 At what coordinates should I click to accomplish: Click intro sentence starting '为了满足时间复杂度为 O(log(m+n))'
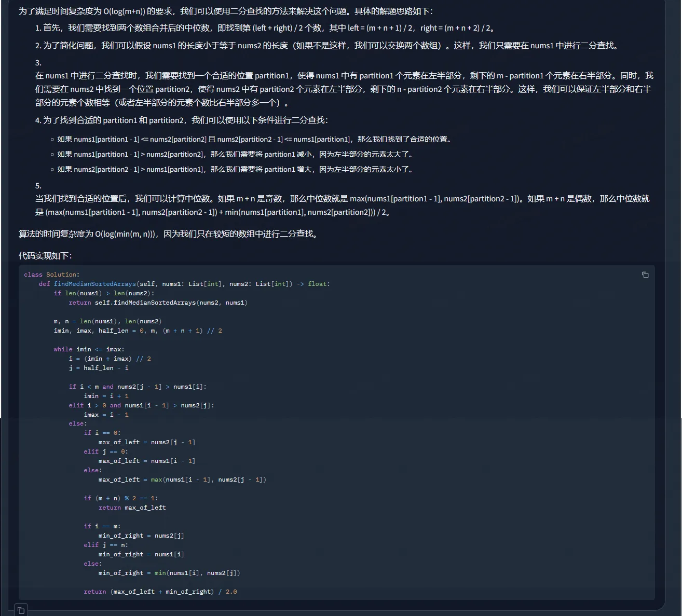pos(226,11)
